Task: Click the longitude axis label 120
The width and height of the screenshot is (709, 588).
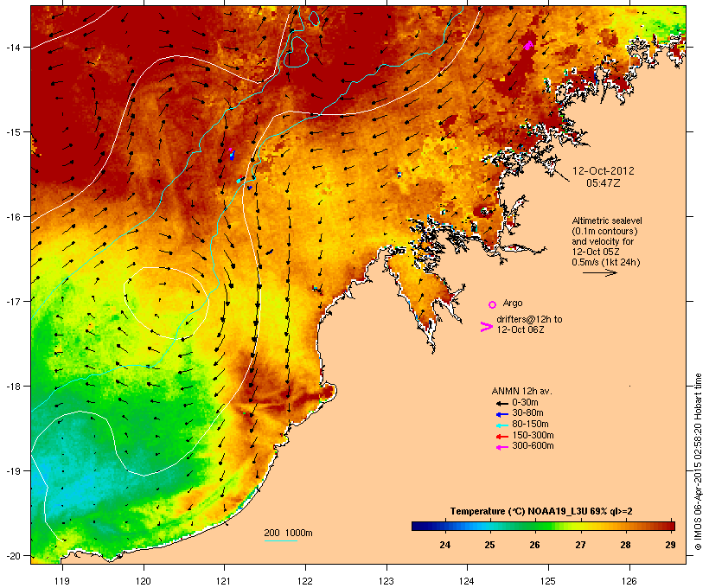Action: (x=144, y=581)
